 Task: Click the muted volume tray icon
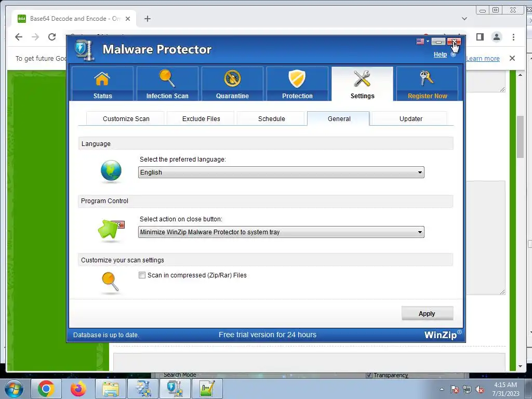tap(480, 389)
